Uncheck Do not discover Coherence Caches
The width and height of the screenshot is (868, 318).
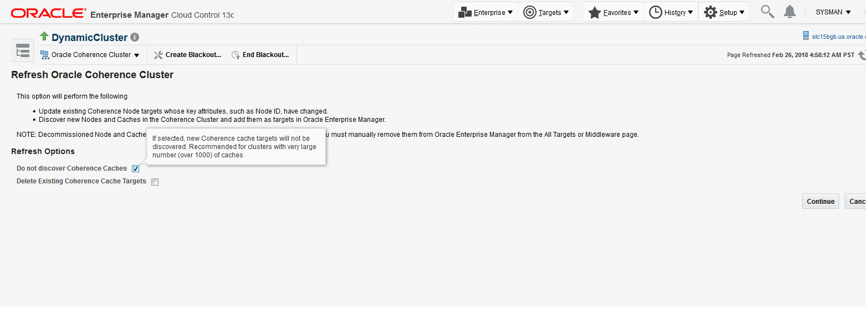(x=136, y=169)
